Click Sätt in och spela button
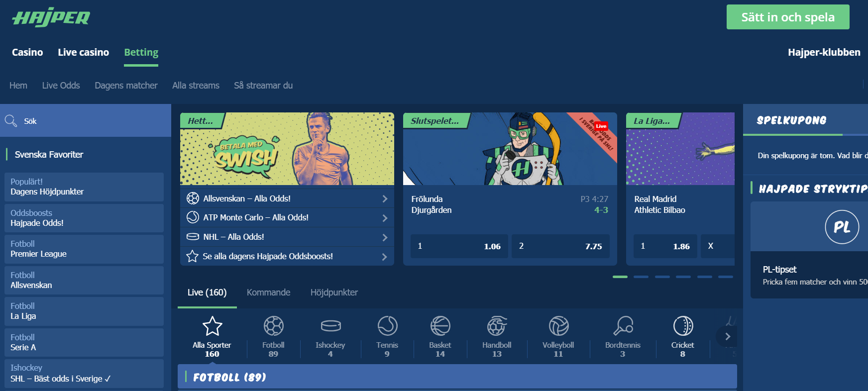The width and height of the screenshot is (868, 391). (x=788, y=17)
